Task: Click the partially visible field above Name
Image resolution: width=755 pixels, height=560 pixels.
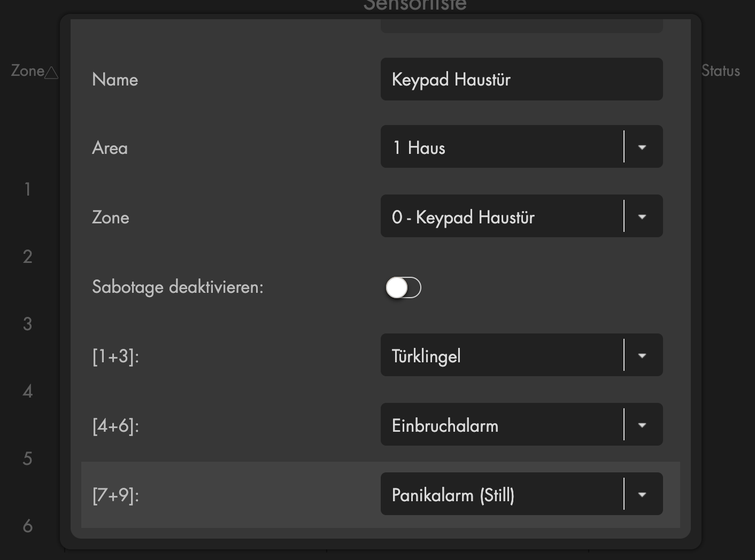Action: pyautogui.click(x=521, y=26)
